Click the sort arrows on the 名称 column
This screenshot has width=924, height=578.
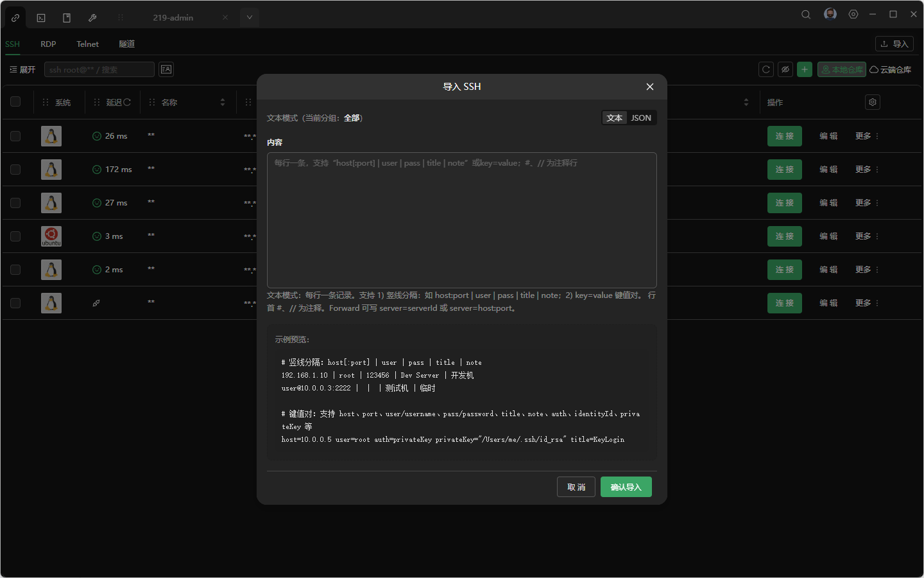(x=222, y=101)
